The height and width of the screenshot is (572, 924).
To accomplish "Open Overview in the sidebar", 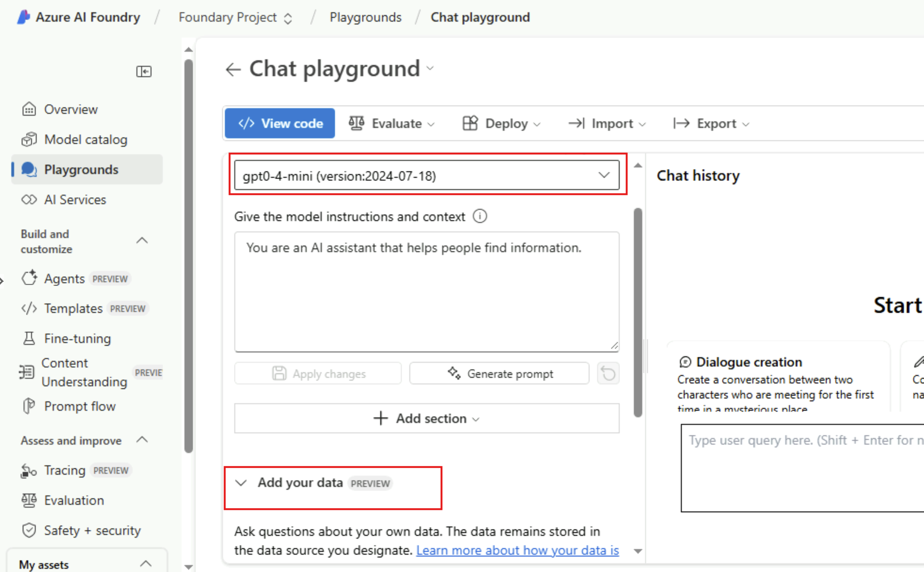I will pyautogui.click(x=71, y=110).
